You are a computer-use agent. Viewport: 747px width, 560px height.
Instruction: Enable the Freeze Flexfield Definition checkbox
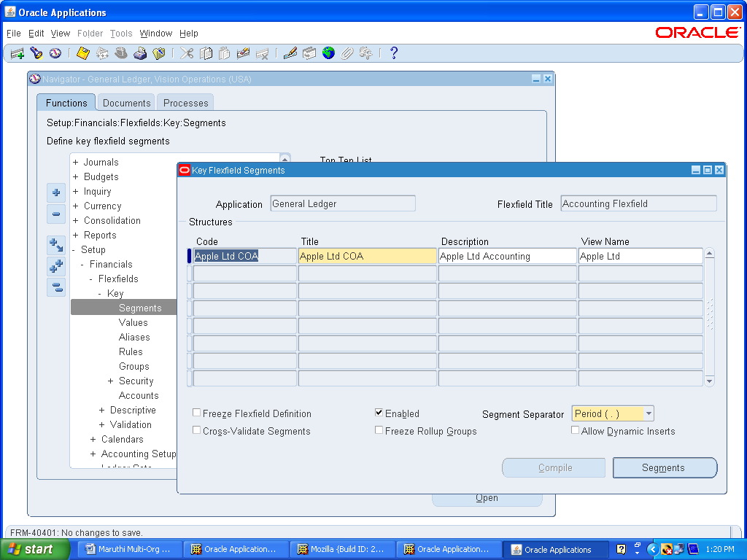pyautogui.click(x=196, y=413)
